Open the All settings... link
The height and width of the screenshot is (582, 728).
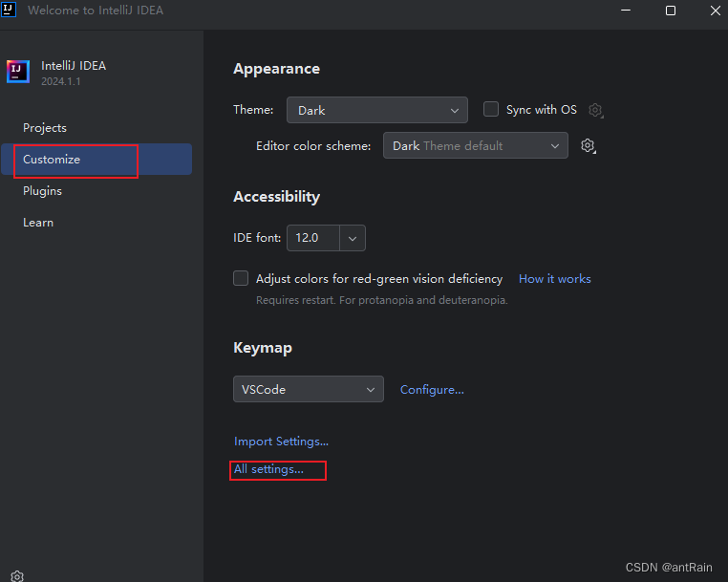(x=268, y=469)
